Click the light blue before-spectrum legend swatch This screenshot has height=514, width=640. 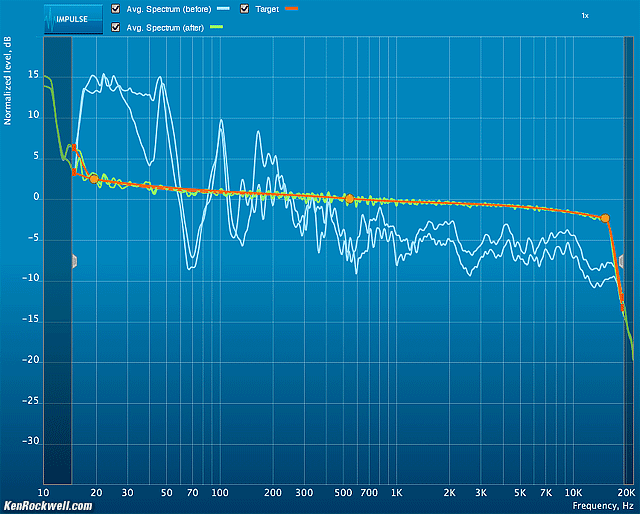[x=223, y=9]
